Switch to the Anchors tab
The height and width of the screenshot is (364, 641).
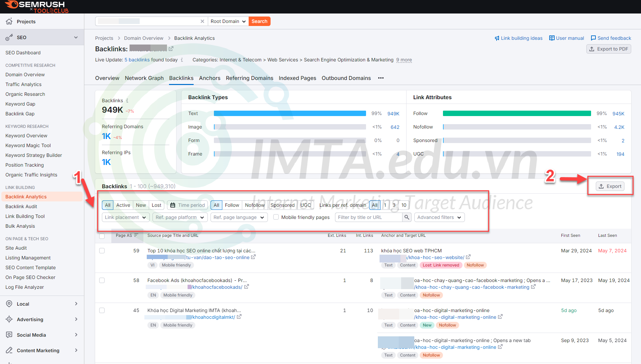click(210, 78)
